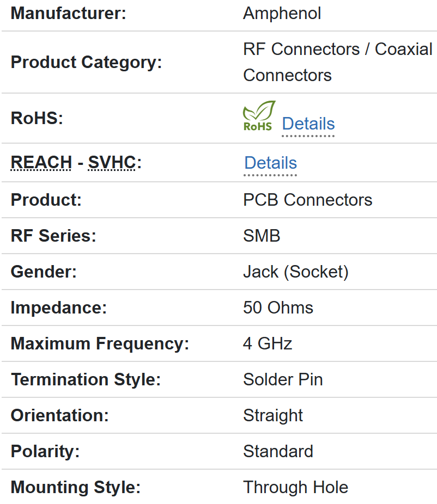Click the Manufacturer row label
The width and height of the screenshot is (437, 504).
click(x=68, y=14)
